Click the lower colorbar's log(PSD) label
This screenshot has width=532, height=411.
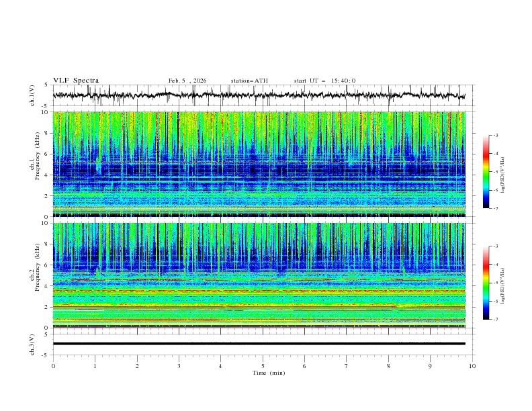coord(502,286)
